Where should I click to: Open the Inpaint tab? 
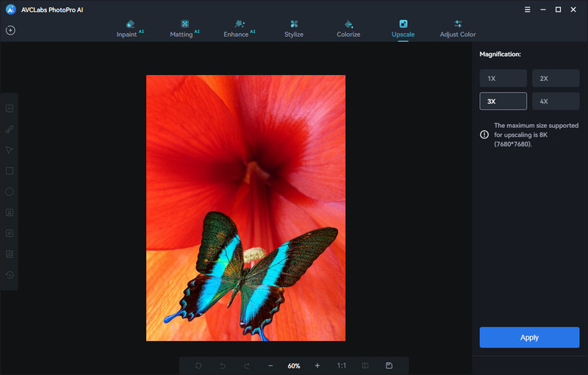[x=130, y=29]
